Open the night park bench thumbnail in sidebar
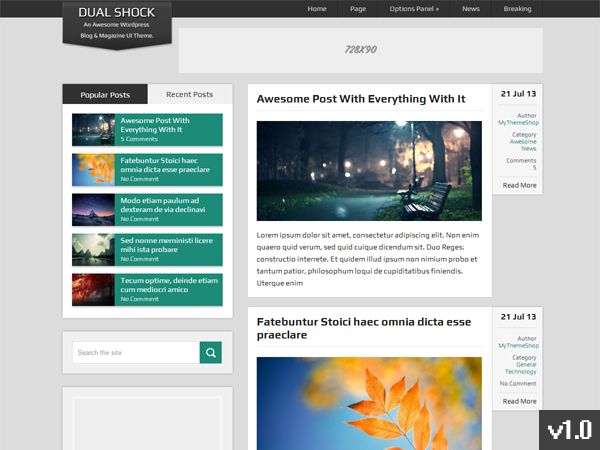The height and width of the screenshot is (450, 600). click(92, 130)
